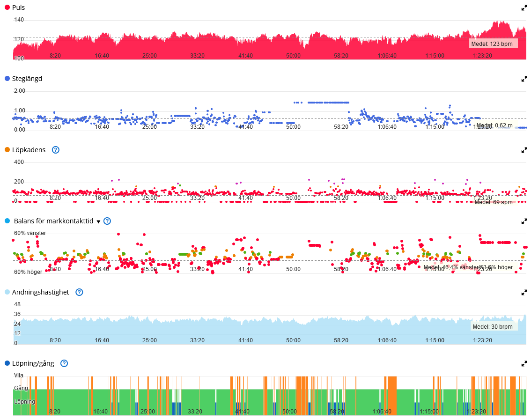Click the 'Gång' axis label
This screenshot has width=531, height=420.
(21, 388)
